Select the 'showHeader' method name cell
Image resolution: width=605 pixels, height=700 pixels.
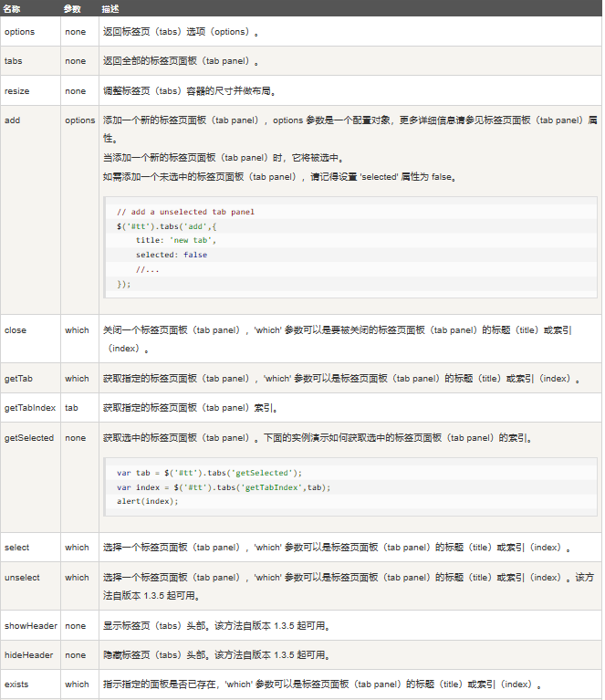[31, 625]
